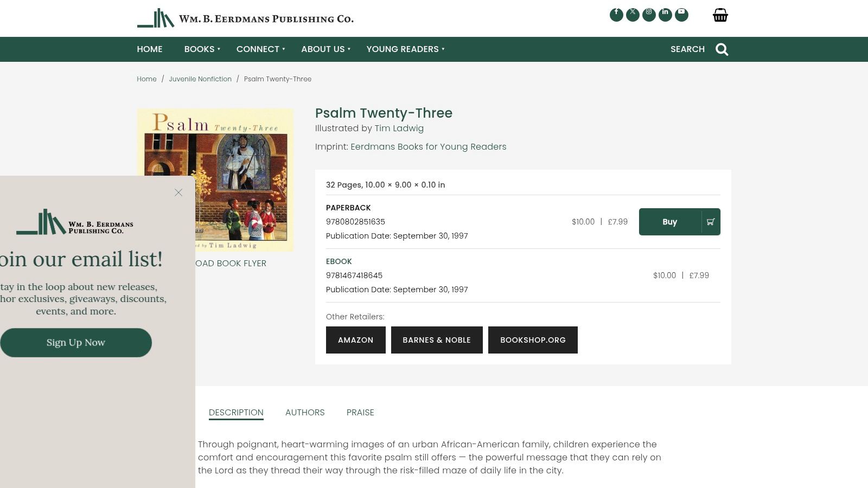Open Barnes & Noble retailer button

(437, 340)
